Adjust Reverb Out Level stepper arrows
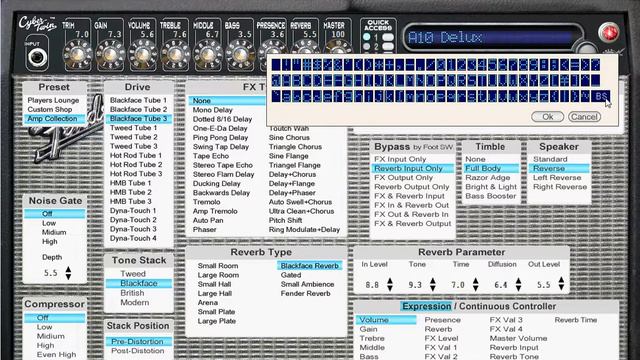The height and width of the screenshot is (360, 640). 561,284
